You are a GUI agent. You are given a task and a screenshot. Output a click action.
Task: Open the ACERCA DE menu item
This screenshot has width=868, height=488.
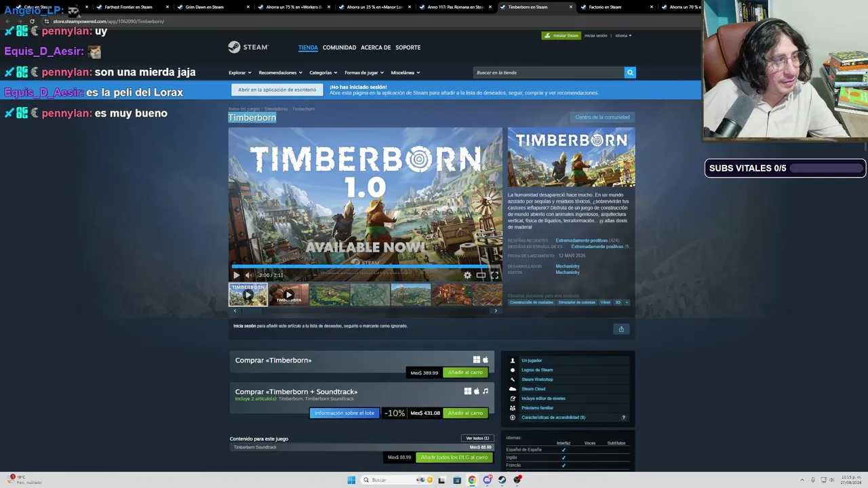[x=376, y=47]
